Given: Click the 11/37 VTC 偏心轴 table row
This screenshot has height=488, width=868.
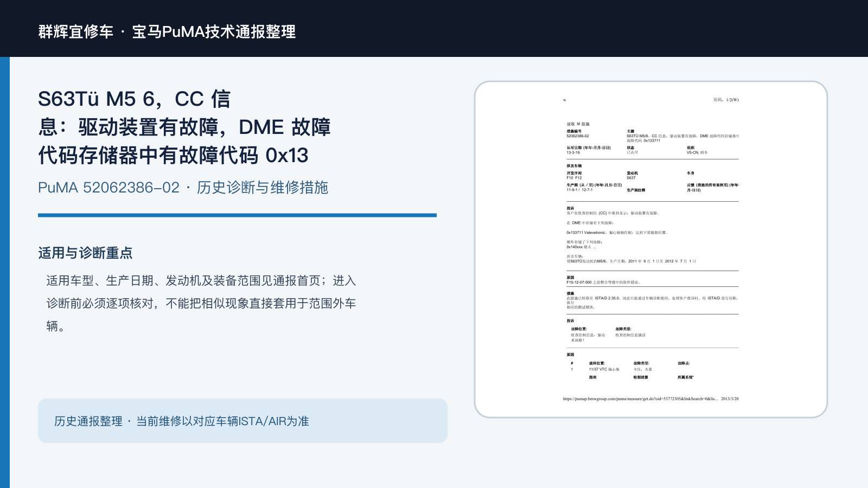Looking at the screenshot, I should click(x=612, y=369).
